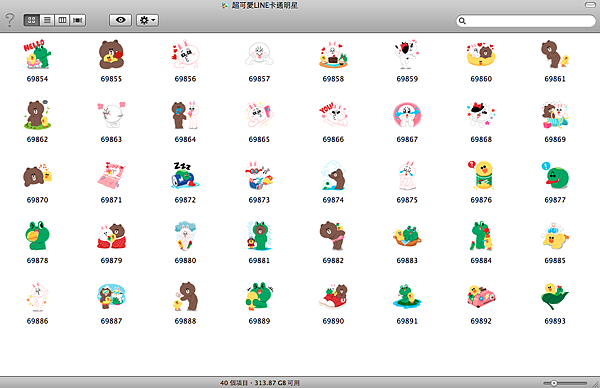This screenshot has width=600, height=388.
Task: Focus the search field
Action: click(526, 21)
